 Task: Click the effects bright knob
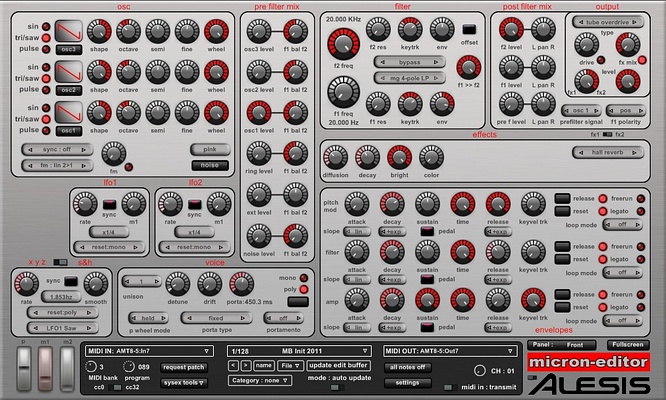coord(399,157)
